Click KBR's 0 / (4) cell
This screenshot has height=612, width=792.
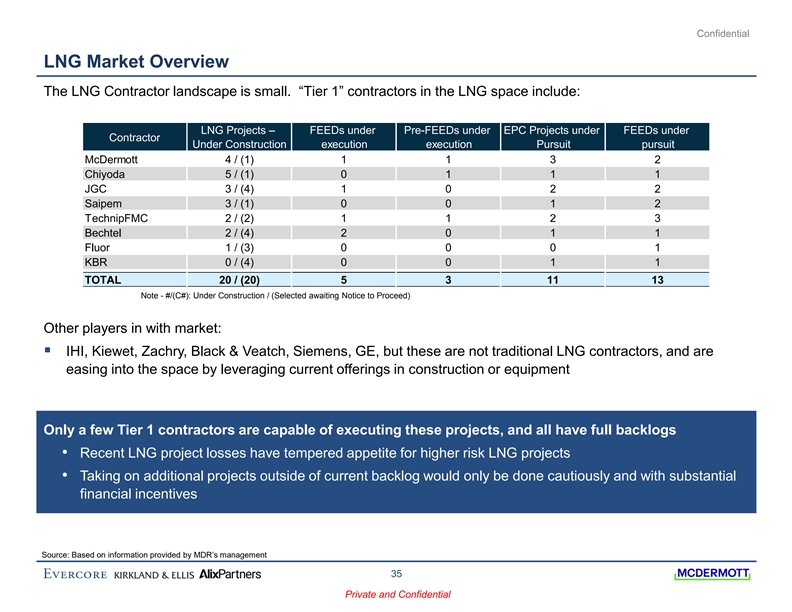click(x=239, y=262)
